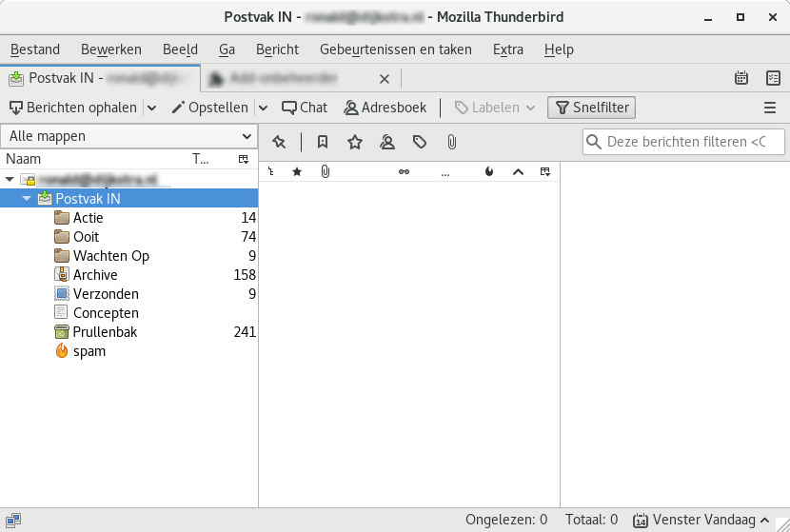Open the Alle mappen dropdown
The width and height of the screenshot is (790, 532).
pos(129,136)
